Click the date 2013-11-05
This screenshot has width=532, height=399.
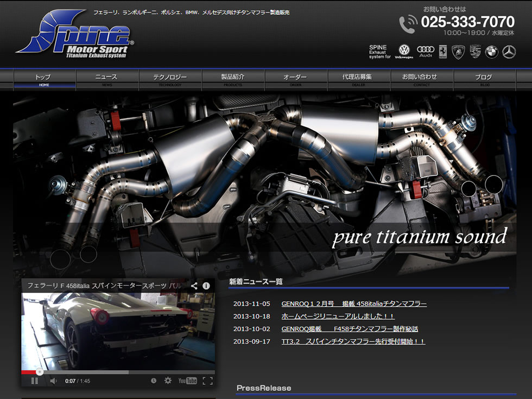point(252,303)
